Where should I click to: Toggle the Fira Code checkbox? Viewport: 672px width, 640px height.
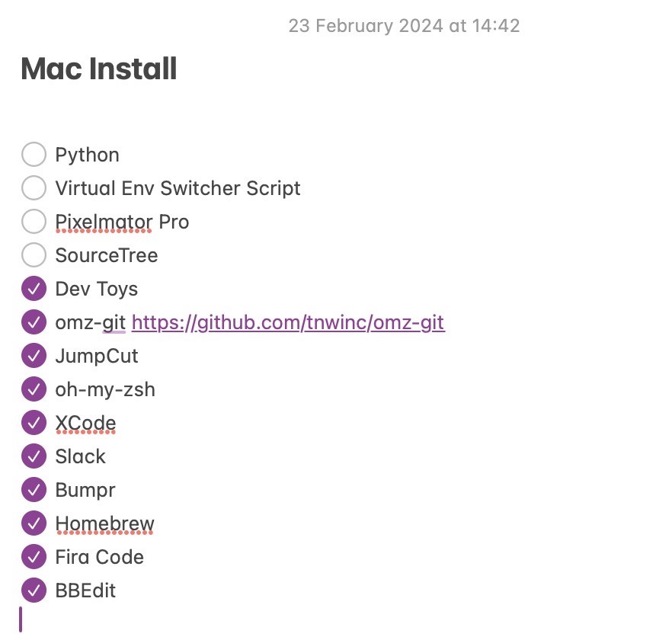click(x=34, y=557)
